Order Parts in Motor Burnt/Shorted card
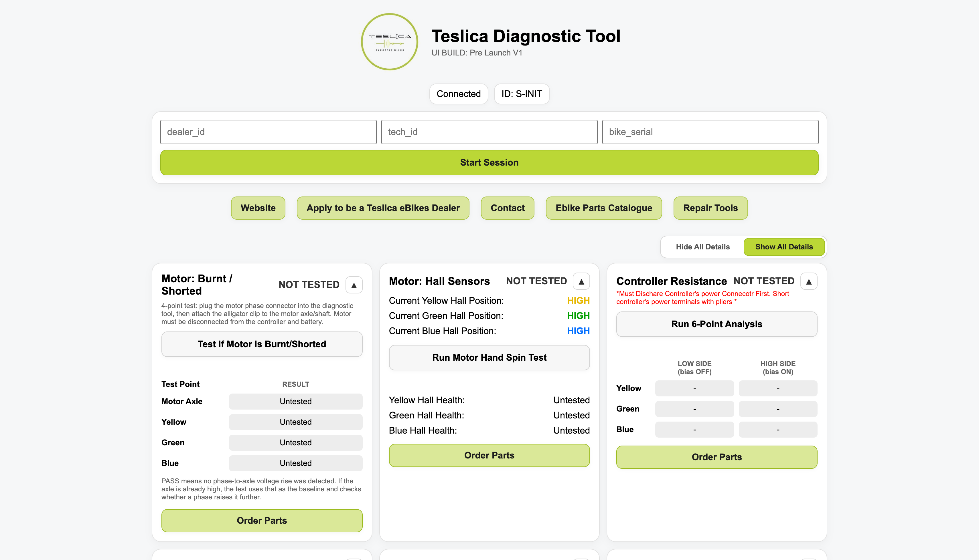 262,521
